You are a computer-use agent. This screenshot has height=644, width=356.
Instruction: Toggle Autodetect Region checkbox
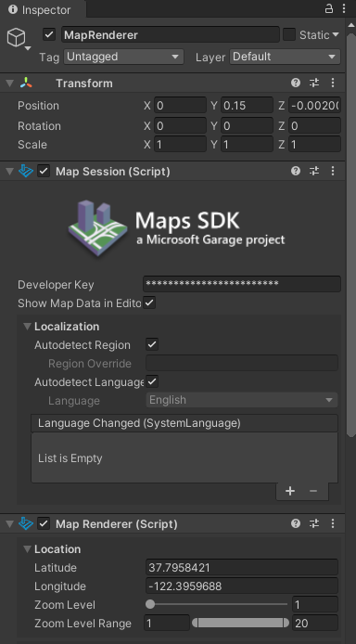pos(153,344)
